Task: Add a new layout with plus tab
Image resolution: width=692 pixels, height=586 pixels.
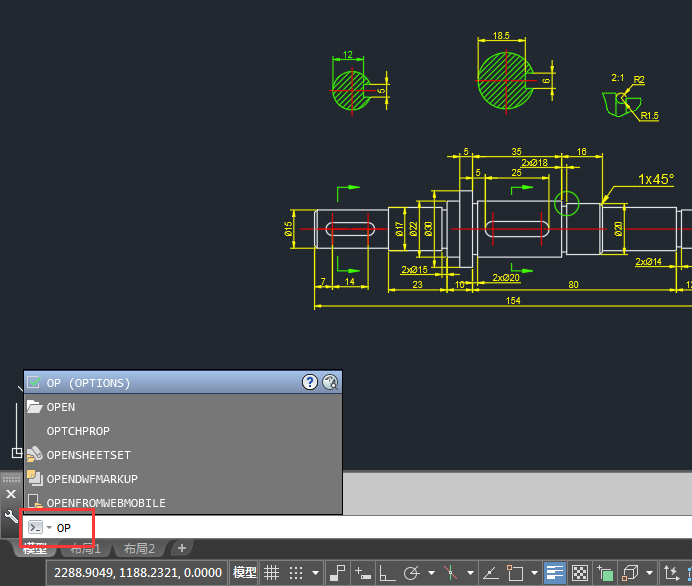Action: pos(181,548)
